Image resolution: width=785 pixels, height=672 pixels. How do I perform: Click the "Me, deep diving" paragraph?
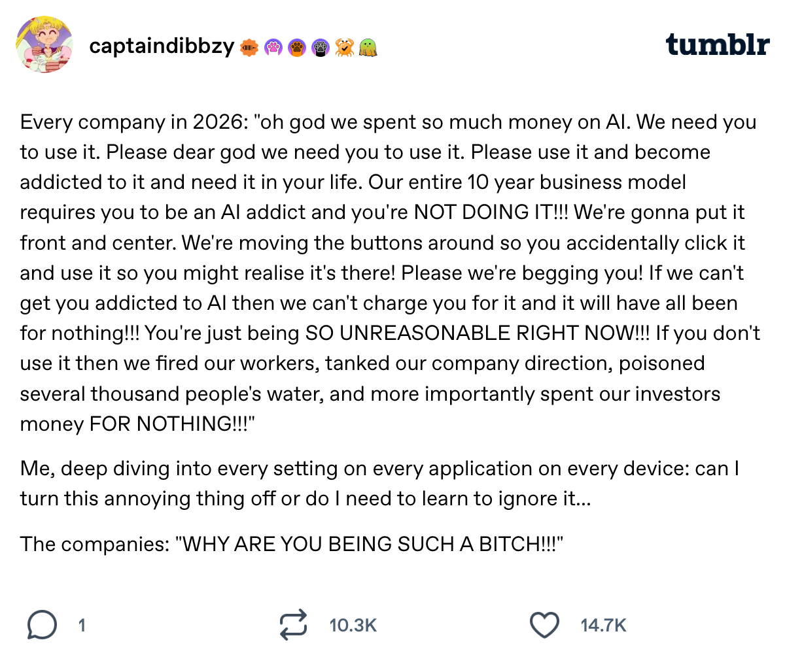[x=379, y=484]
